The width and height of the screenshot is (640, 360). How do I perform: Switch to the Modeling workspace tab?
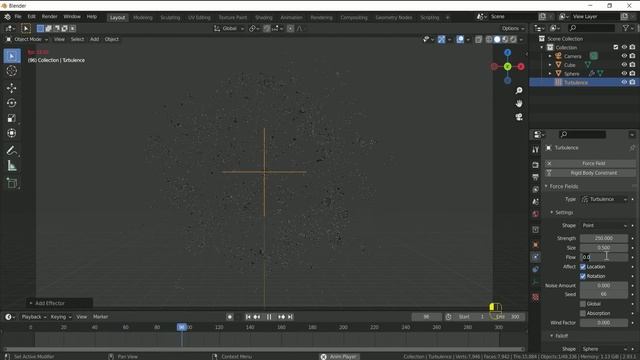[143, 18]
